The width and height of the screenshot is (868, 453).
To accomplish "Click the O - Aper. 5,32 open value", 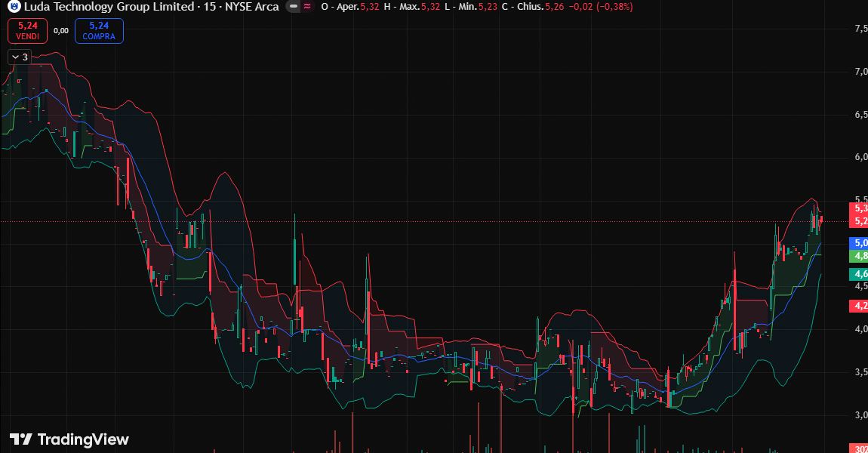I will point(350,7).
